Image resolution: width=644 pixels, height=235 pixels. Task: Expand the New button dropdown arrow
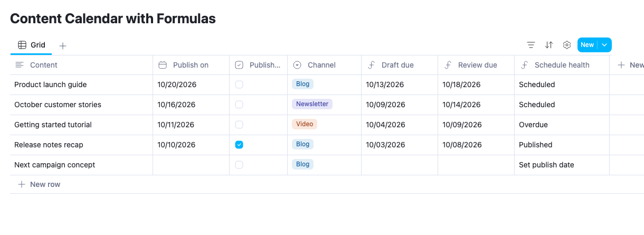point(604,45)
